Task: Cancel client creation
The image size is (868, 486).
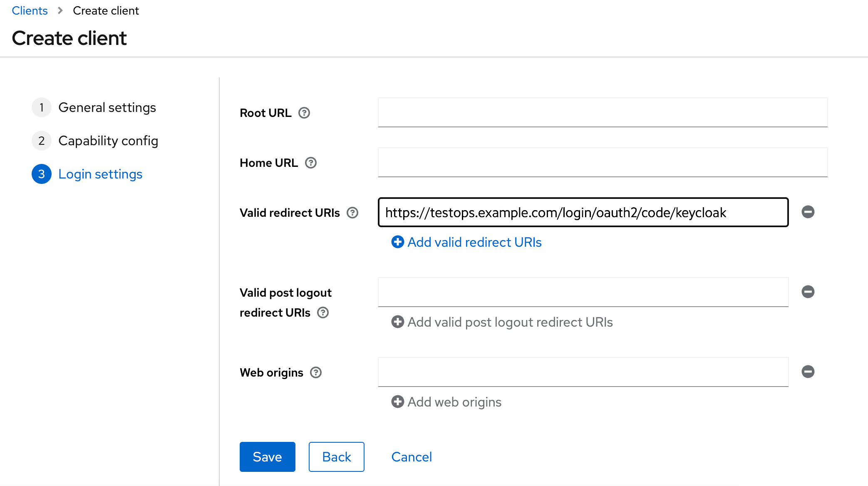Action: point(411,456)
